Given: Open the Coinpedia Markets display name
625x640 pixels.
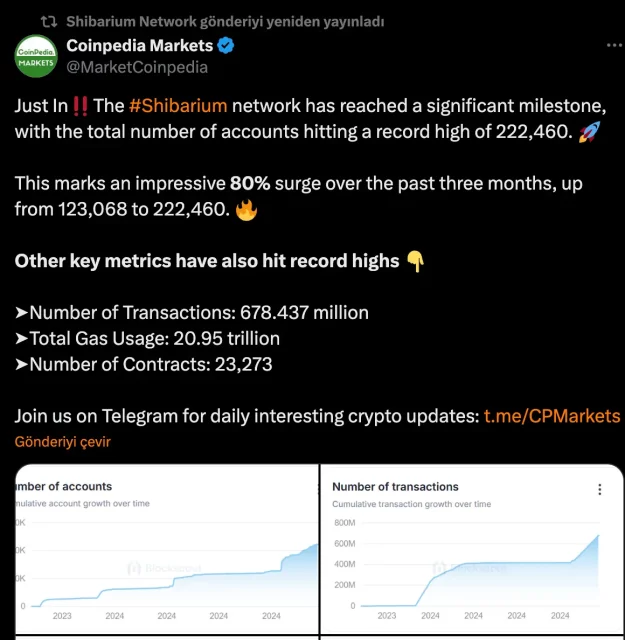Looking at the screenshot, I should pos(140,46).
